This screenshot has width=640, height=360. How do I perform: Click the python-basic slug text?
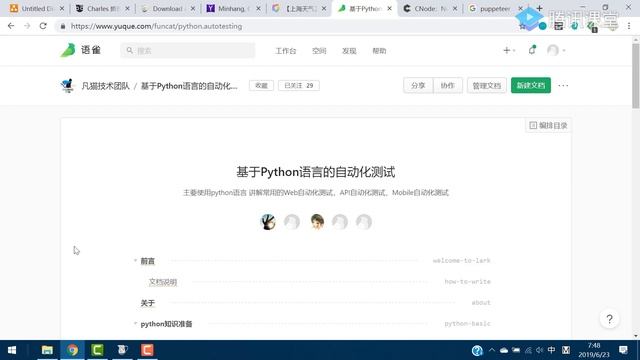click(467, 324)
